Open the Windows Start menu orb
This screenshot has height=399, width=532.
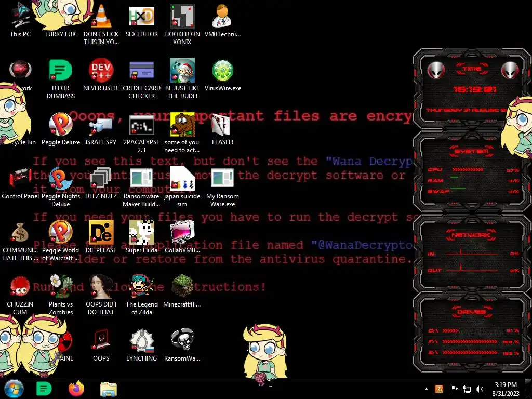coord(14,389)
